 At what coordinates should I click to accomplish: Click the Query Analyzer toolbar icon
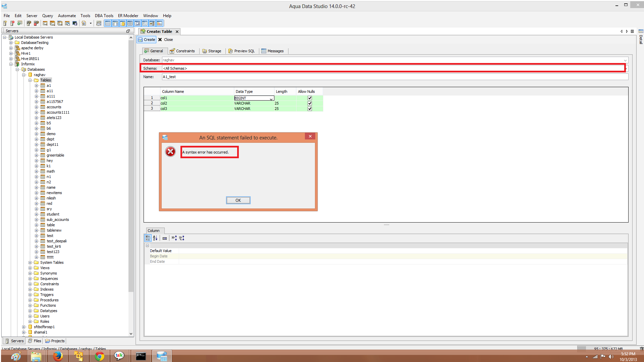(45, 23)
